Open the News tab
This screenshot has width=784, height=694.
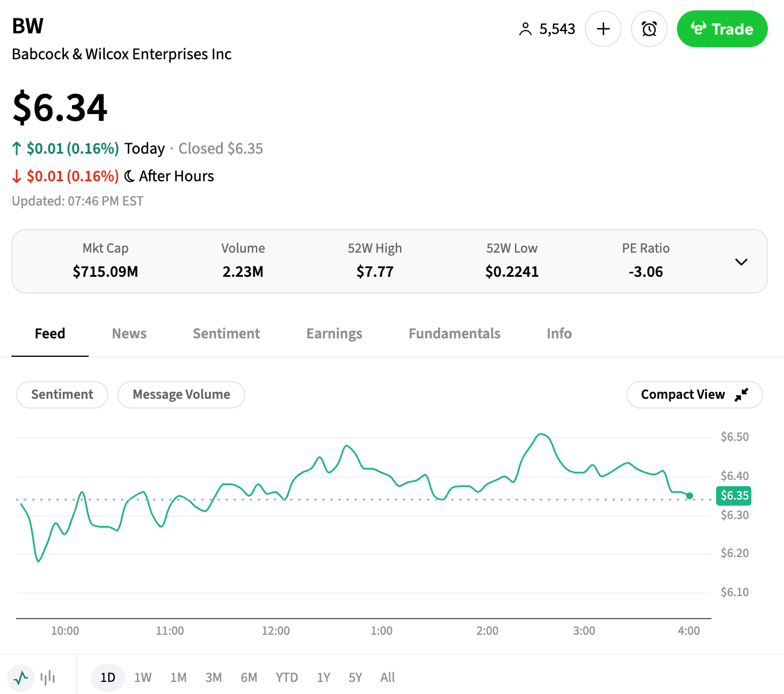(x=130, y=334)
